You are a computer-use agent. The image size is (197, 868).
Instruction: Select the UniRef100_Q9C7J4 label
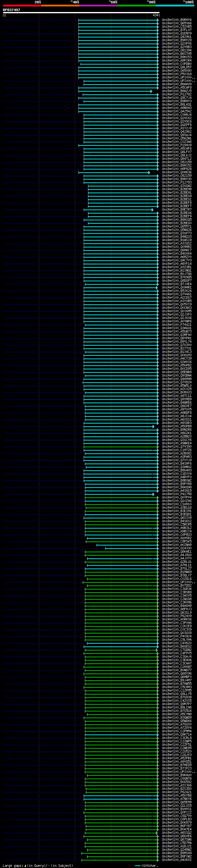(177, 98)
